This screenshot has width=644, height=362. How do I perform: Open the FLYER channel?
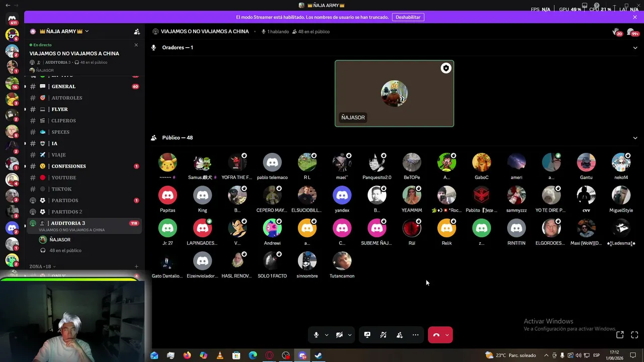point(84,109)
